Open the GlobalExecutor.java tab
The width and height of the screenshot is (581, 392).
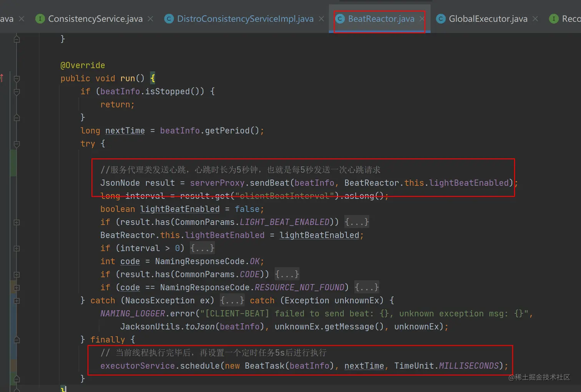coord(488,18)
